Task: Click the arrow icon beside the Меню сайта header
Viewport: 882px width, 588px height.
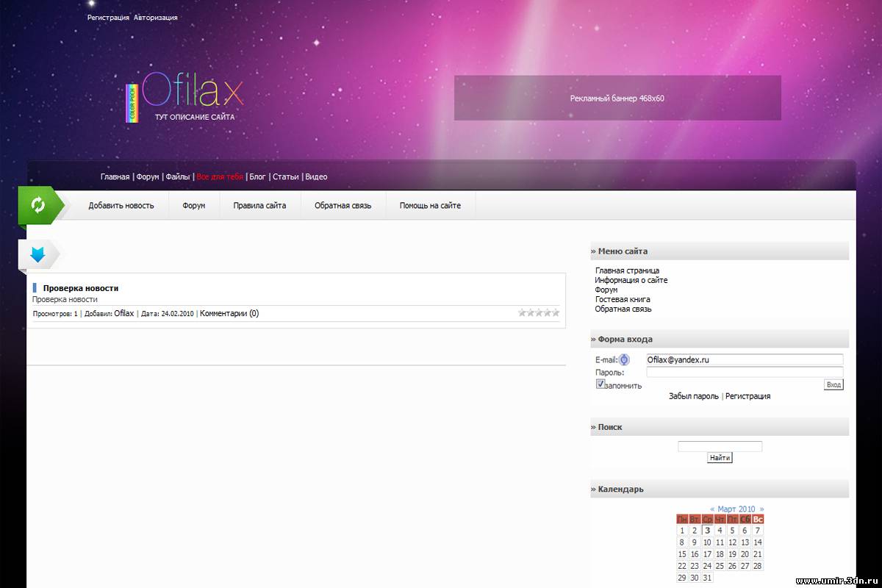Action: click(592, 251)
